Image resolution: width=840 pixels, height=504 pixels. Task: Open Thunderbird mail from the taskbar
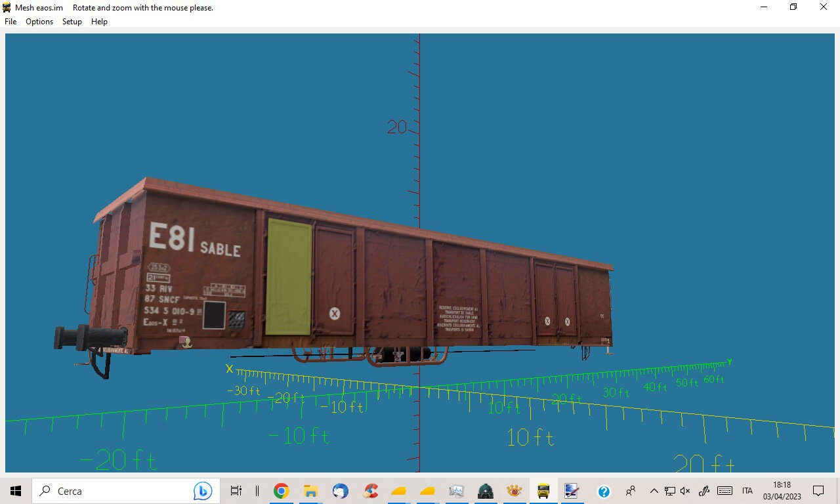click(340, 491)
